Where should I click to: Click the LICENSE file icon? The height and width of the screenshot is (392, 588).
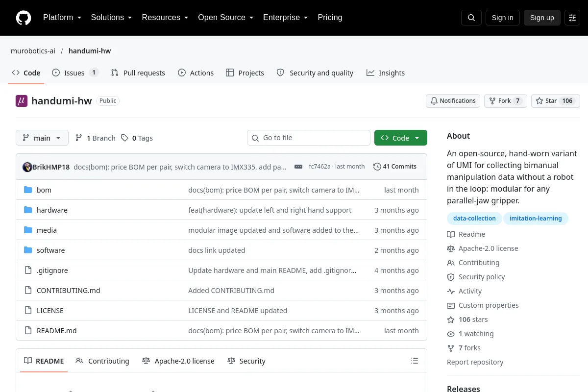click(x=28, y=311)
